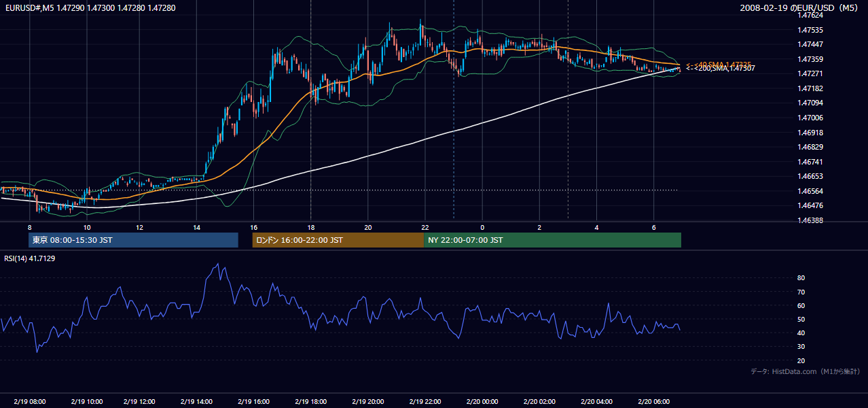Click the RSI 60 level label
This screenshot has width=868, height=408.
801,305
